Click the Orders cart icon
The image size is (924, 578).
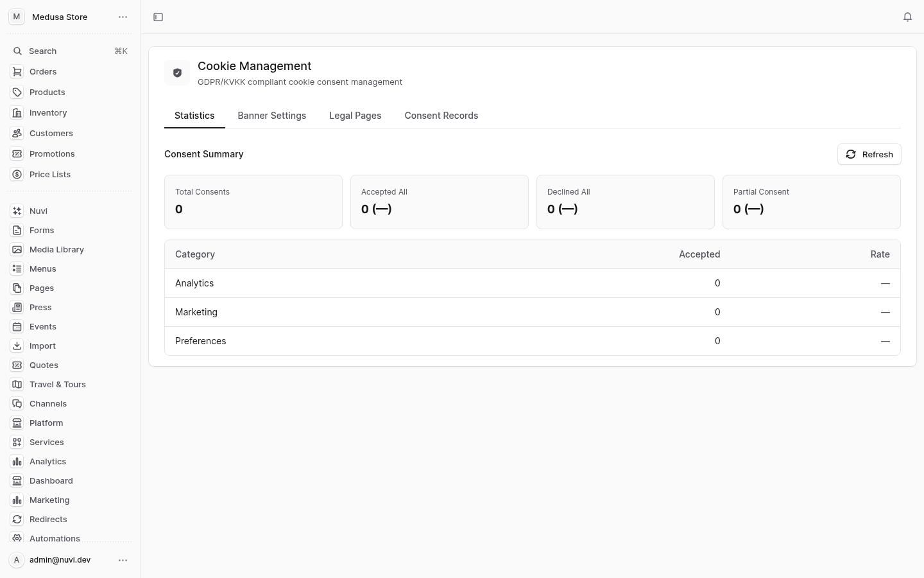pyautogui.click(x=17, y=72)
